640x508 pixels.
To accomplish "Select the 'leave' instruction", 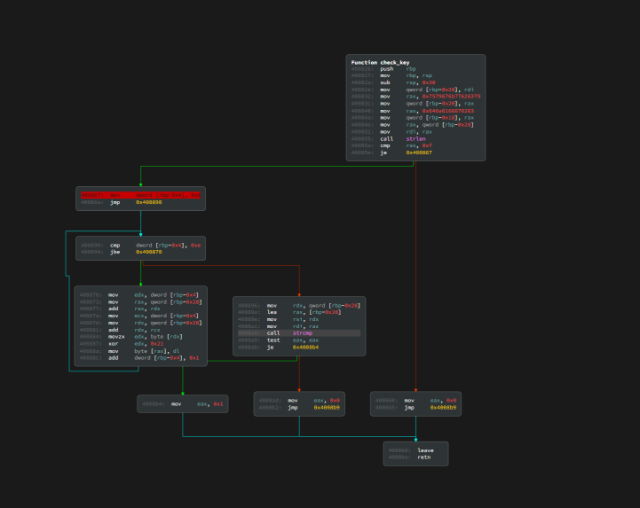I will click(x=411, y=450).
